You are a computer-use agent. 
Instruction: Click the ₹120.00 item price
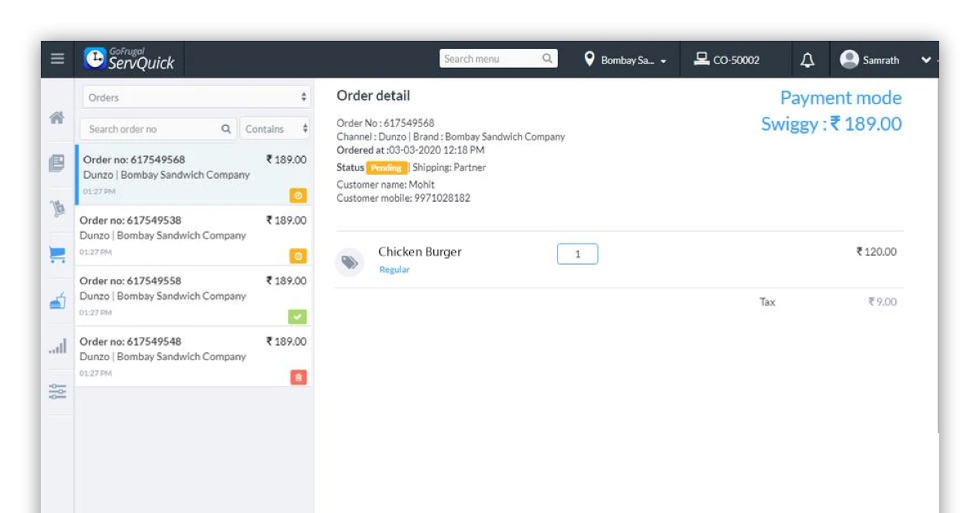pyautogui.click(x=876, y=252)
